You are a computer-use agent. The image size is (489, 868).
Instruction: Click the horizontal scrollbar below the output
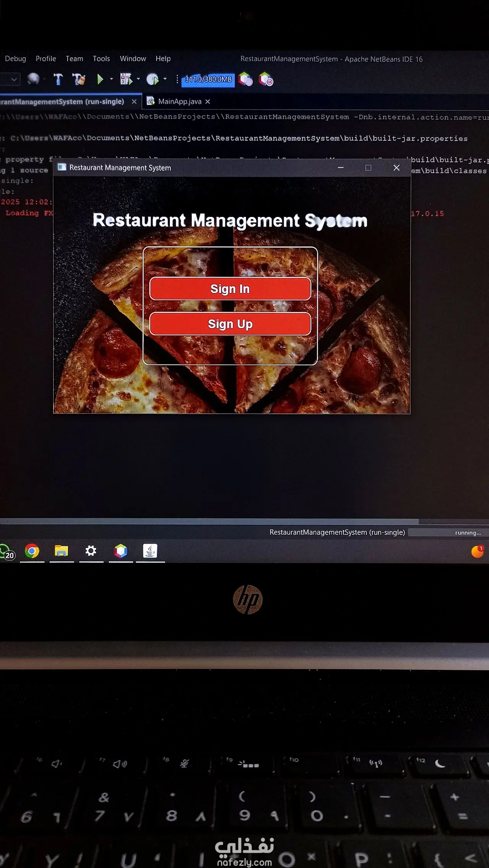pyautogui.click(x=209, y=521)
